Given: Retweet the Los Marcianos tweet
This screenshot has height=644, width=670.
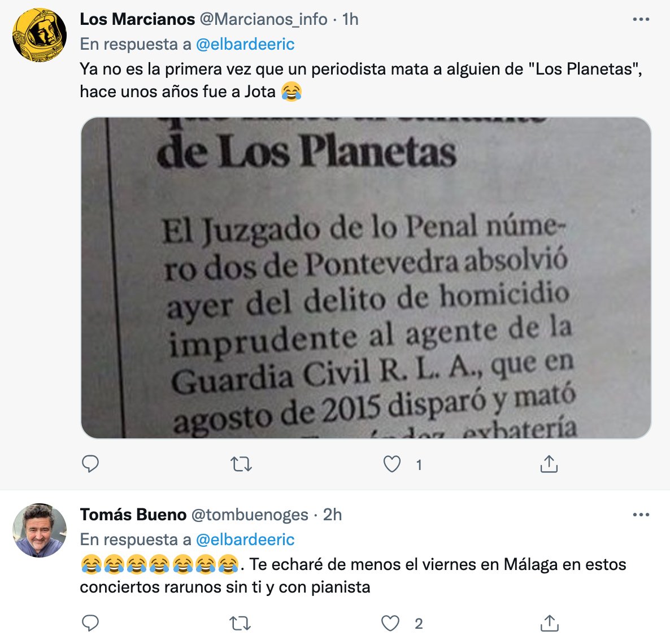Looking at the screenshot, I should (241, 464).
